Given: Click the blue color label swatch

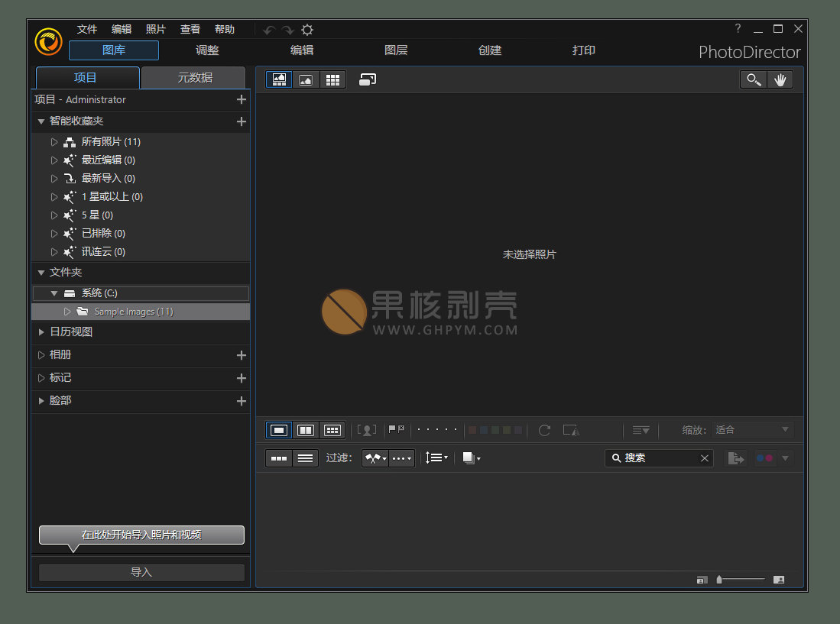Looking at the screenshot, I should tap(484, 430).
